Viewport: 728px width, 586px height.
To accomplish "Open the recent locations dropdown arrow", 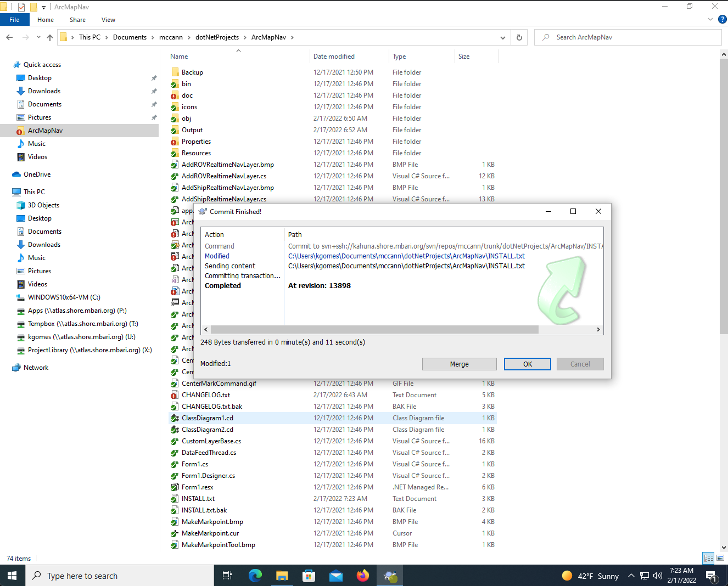I will [38, 37].
